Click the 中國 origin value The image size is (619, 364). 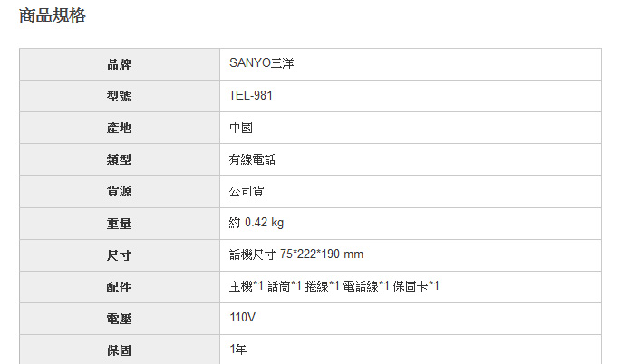pos(241,128)
